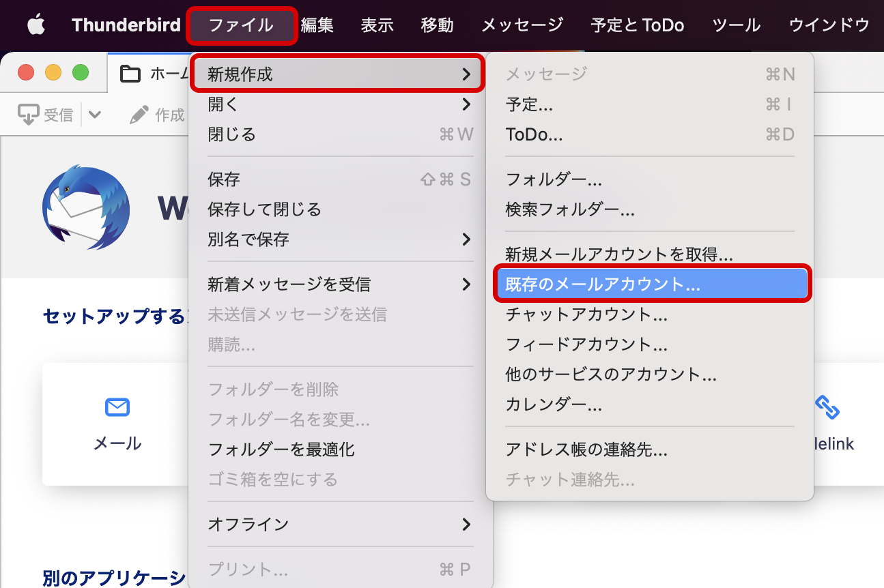Image resolution: width=884 pixels, height=588 pixels.
Task: Choose フィードアカウント from the submenu
Action: click(x=586, y=344)
